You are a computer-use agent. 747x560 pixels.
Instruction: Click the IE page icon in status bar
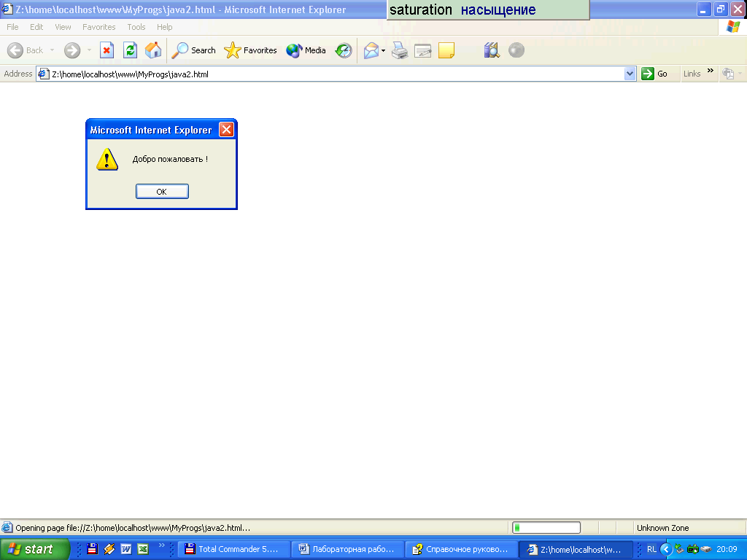click(7, 528)
